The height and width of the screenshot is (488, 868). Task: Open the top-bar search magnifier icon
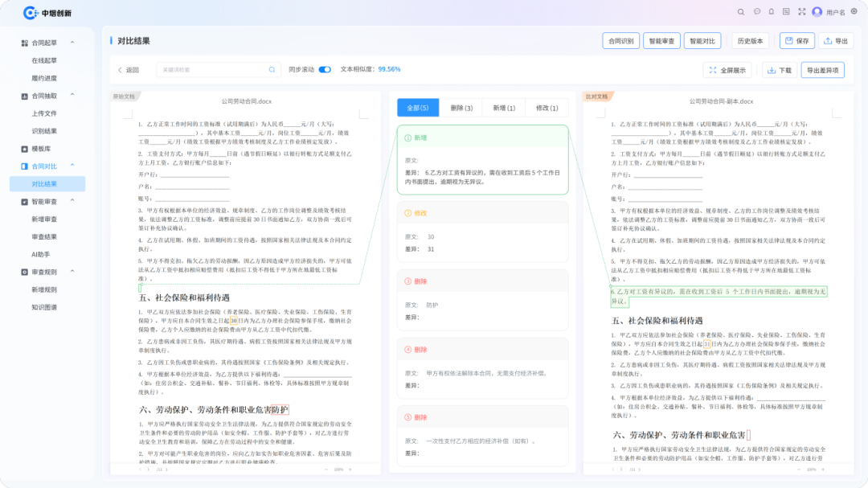[741, 11]
